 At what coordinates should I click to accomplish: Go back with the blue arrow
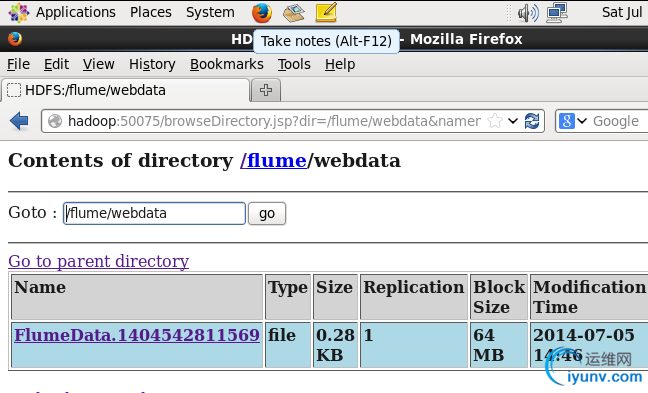pos(19,121)
